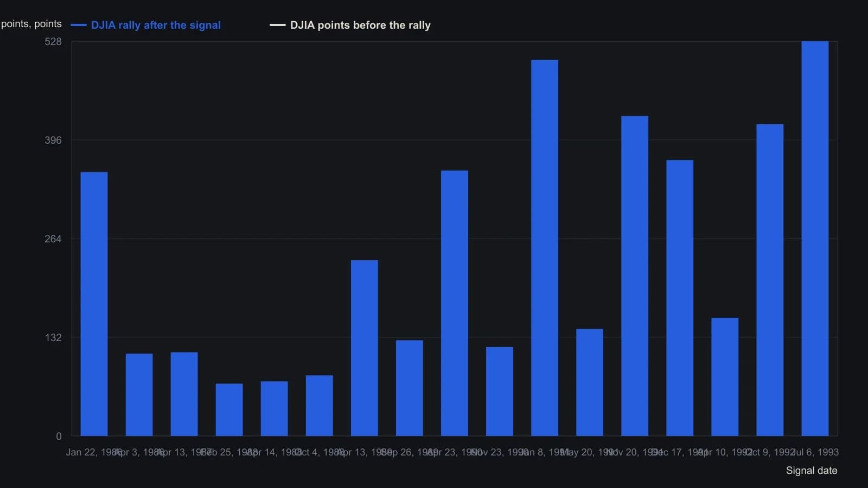The width and height of the screenshot is (868, 488).
Task: Click the bar for Nov 20, 1991
Action: pyautogui.click(x=634, y=276)
